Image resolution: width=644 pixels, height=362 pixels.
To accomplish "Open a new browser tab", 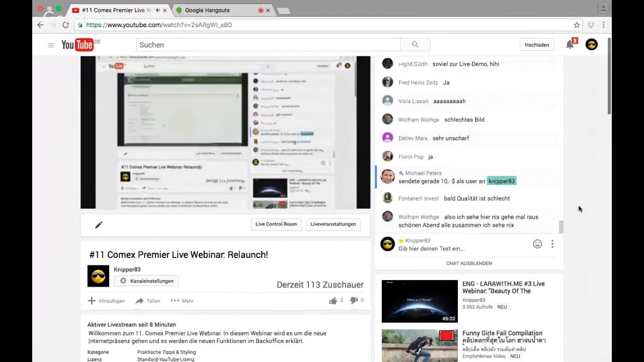I will tap(284, 11).
